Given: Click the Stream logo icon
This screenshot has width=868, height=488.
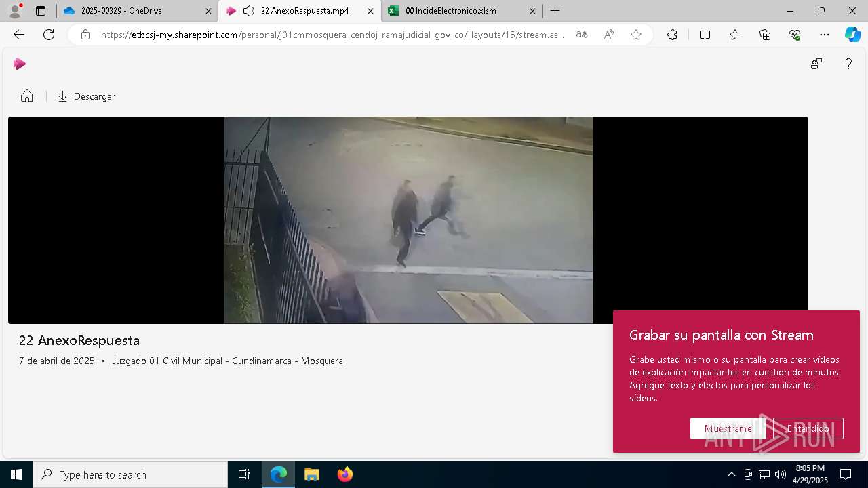Looking at the screenshot, I should click(x=19, y=64).
